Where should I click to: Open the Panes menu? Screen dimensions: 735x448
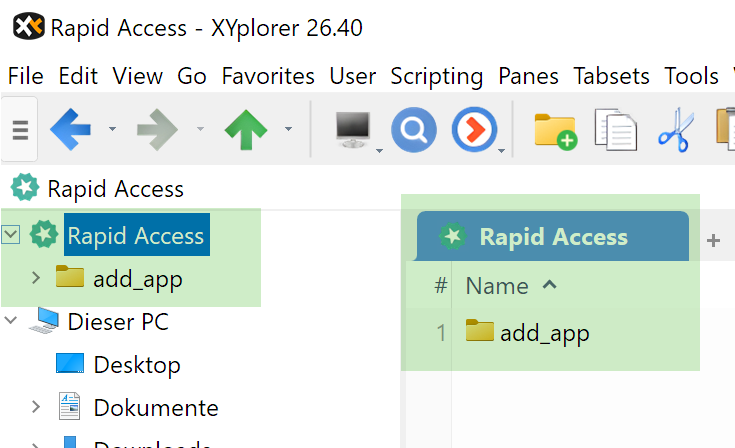point(528,76)
